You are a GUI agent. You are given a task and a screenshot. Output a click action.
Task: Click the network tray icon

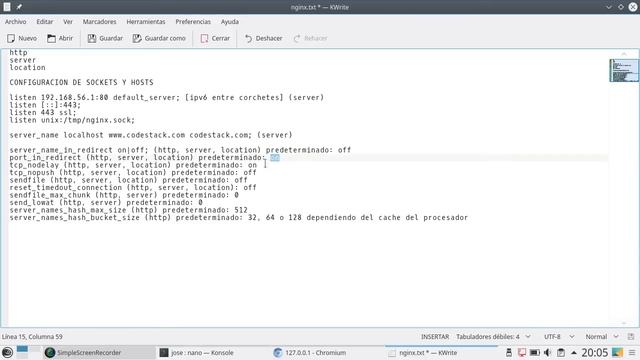pos(522,353)
